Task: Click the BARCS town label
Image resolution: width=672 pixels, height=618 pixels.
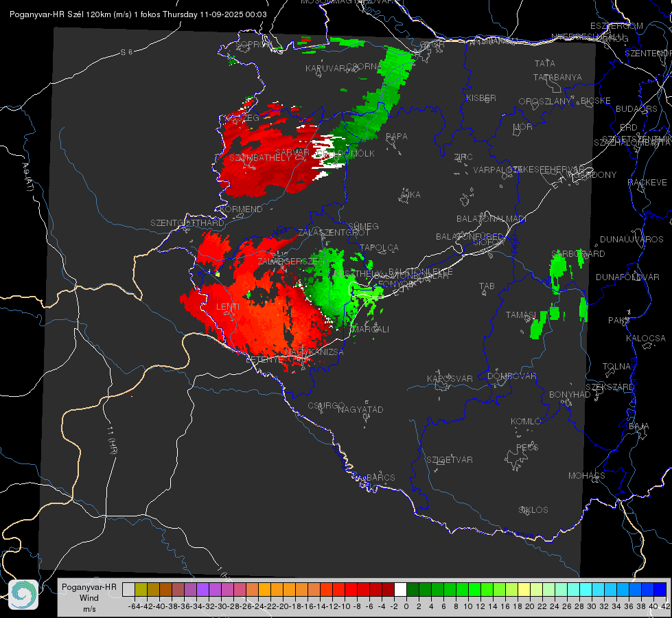Action: click(380, 477)
